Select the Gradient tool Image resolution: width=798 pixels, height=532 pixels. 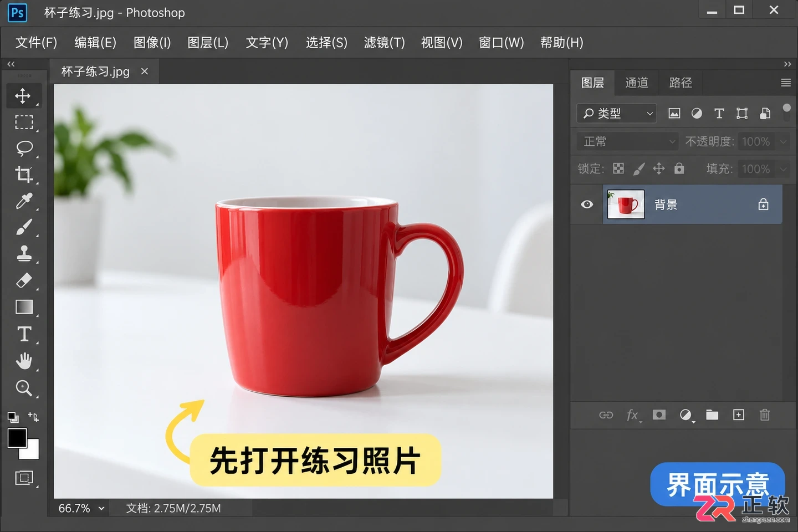coord(24,306)
